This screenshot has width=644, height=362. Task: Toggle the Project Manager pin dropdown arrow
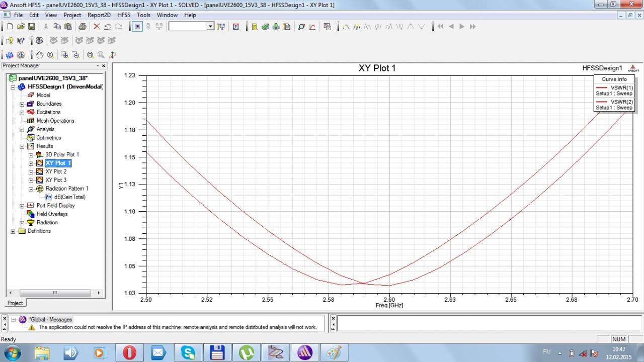pos(98,66)
